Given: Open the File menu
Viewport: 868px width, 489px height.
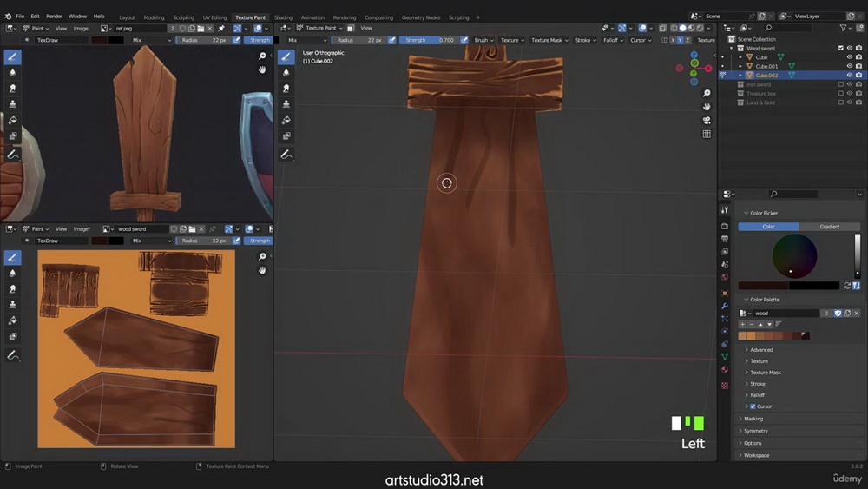Looking at the screenshot, I should coord(20,17).
